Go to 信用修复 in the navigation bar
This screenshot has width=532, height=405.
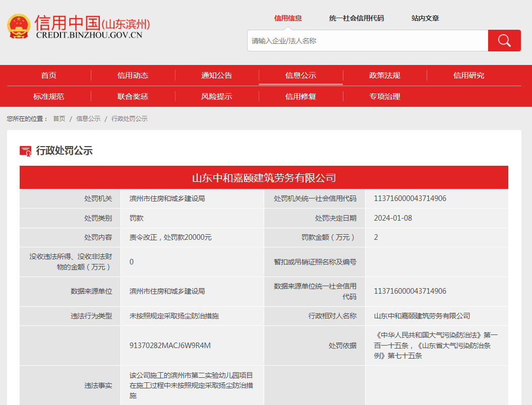point(301,97)
